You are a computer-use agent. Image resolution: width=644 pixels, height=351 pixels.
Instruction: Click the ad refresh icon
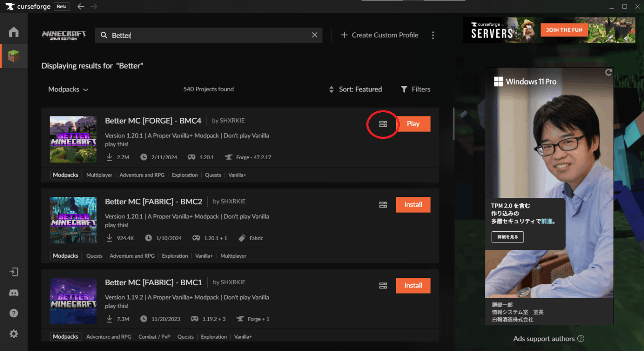(x=609, y=72)
